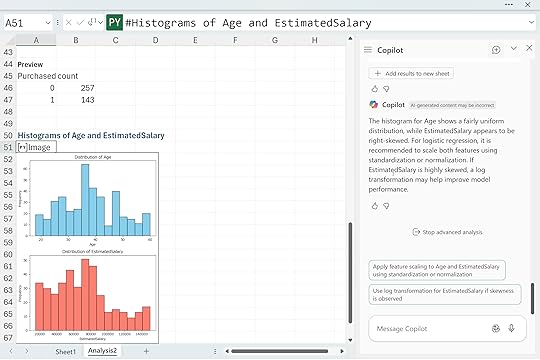
Task: Go to next sheet tab arrow
Action: tap(27, 351)
